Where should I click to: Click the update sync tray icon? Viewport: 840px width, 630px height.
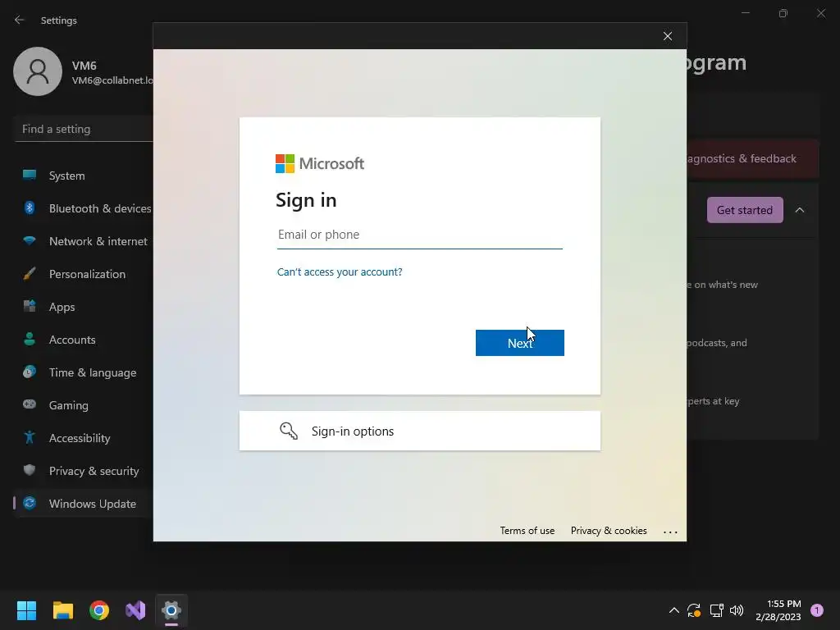click(x=694, y=610)
